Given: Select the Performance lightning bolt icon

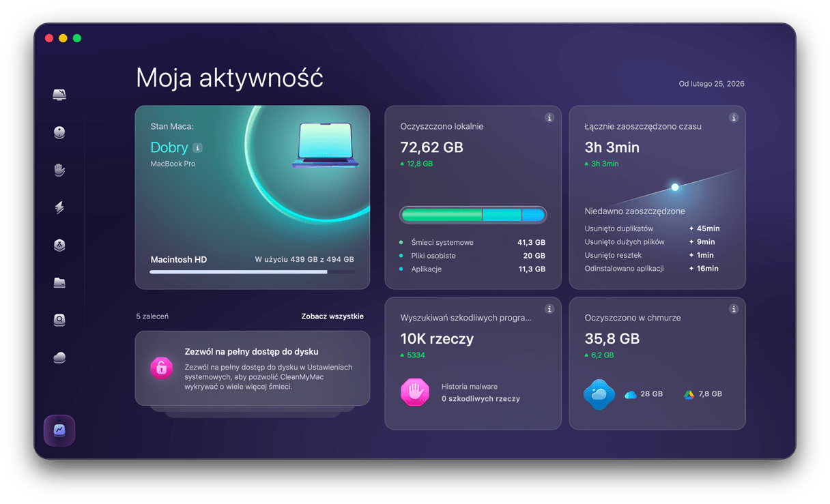Looking at the screenshot, I should [59, 208].
